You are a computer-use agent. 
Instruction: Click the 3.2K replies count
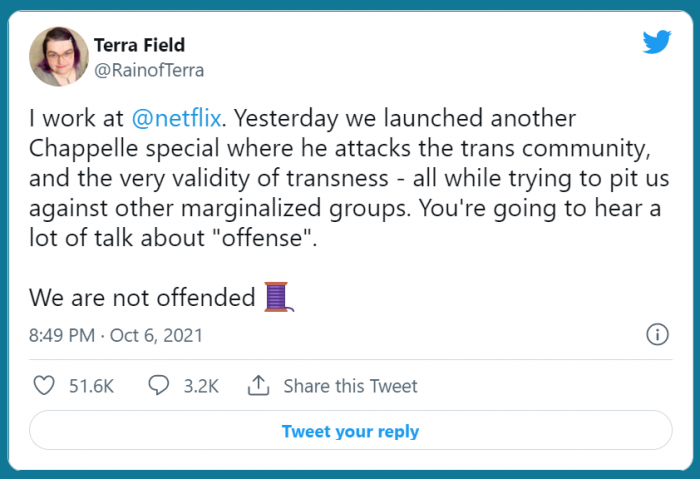click(201, 386)
